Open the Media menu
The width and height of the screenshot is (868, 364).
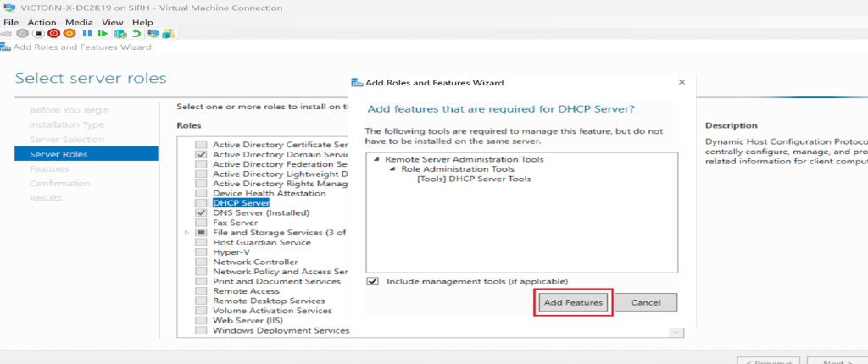[80, 22]
